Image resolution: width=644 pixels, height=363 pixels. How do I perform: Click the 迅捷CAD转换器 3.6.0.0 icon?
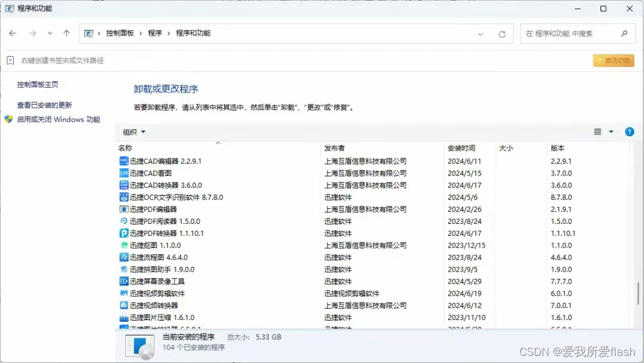(x=123, y=185)
